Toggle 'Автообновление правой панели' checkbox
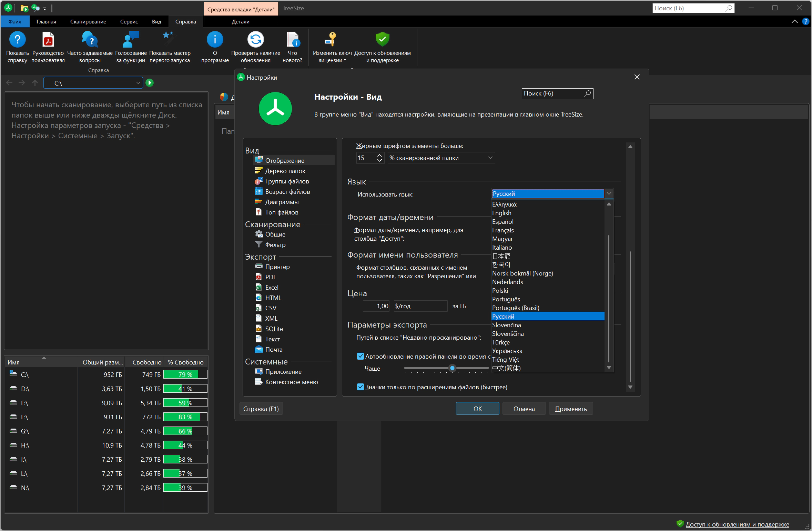Screen dimensions: 812x531 (x=361, y=356)
